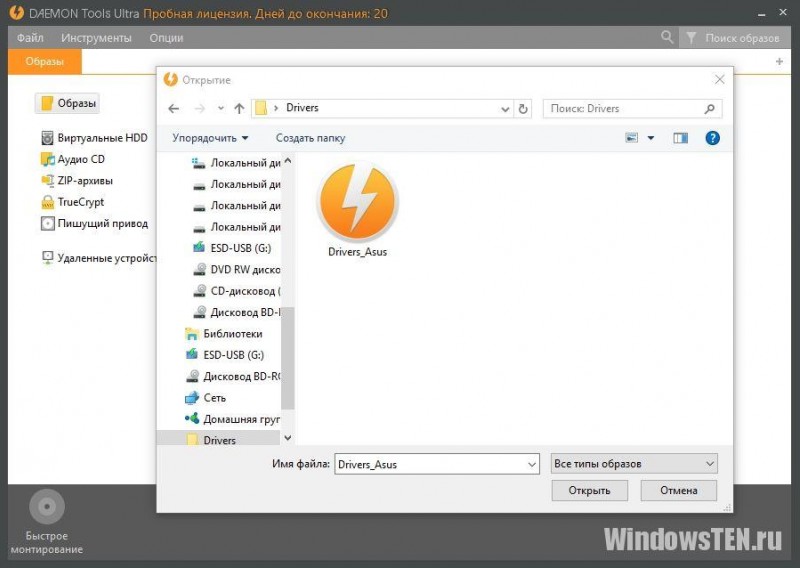Expand the file name dropdown arrow
Screen dimensions: 800x568
pyautogui.click(x=532, y=464)
